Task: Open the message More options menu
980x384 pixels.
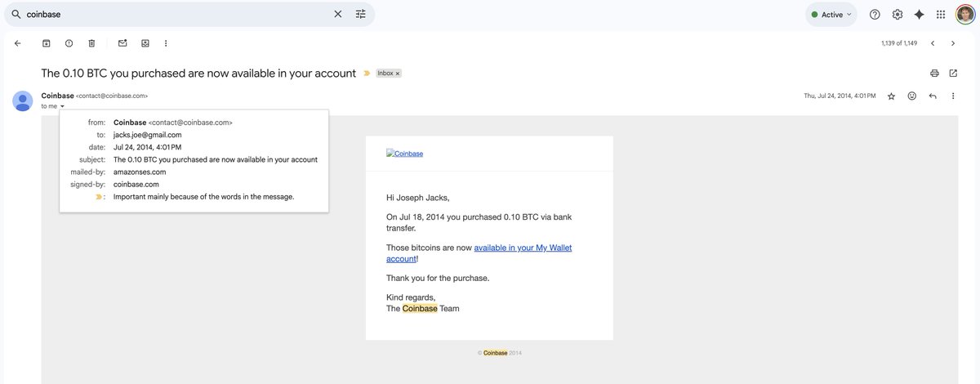Action: pos(953,96)
